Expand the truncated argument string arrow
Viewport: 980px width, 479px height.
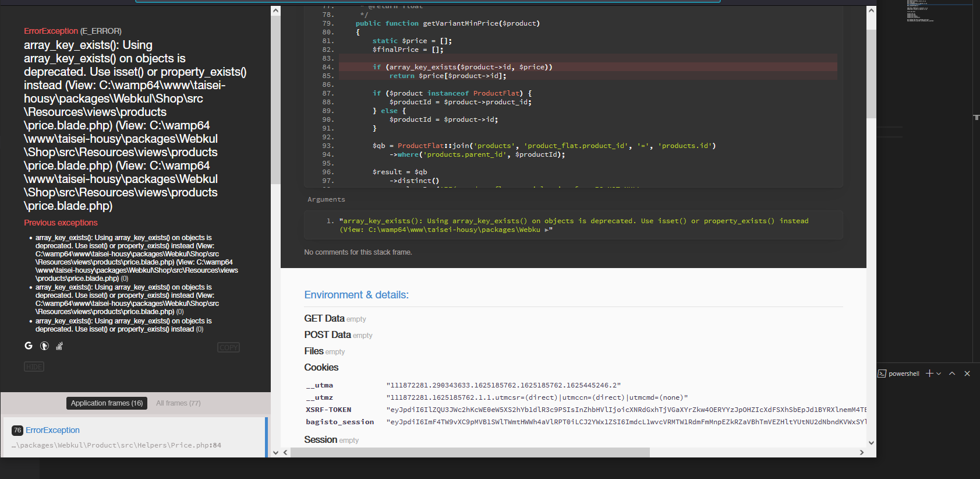pos(547,230)
